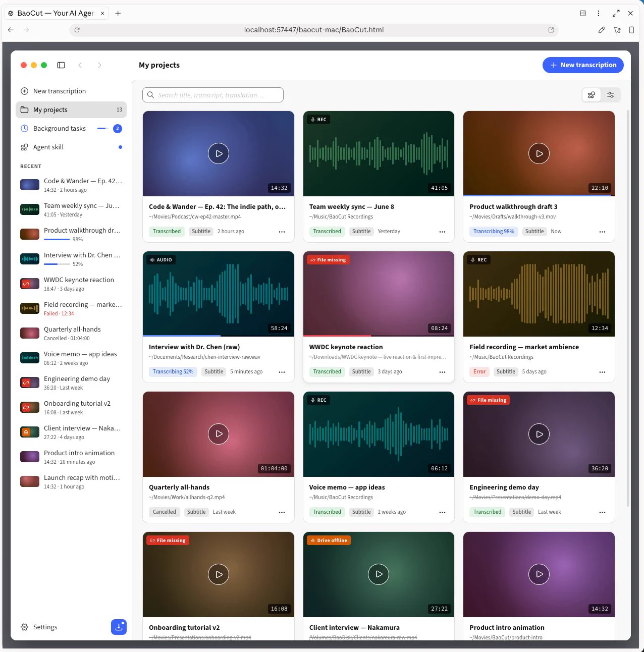Open more options for Code & Wander card
Screen dimensions: 644x652
282,232
